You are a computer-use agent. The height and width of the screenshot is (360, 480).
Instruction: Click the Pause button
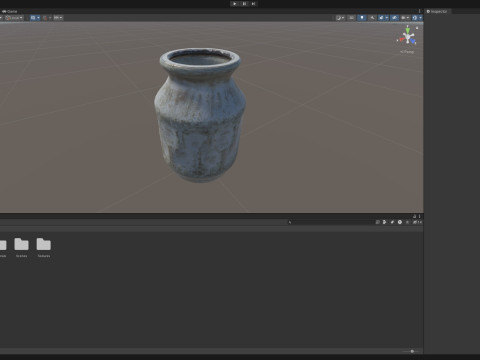(244, 4)
